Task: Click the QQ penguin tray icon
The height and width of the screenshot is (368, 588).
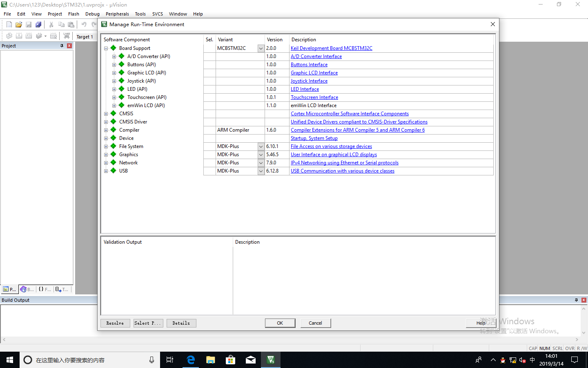Action: [x=503, y=360]
